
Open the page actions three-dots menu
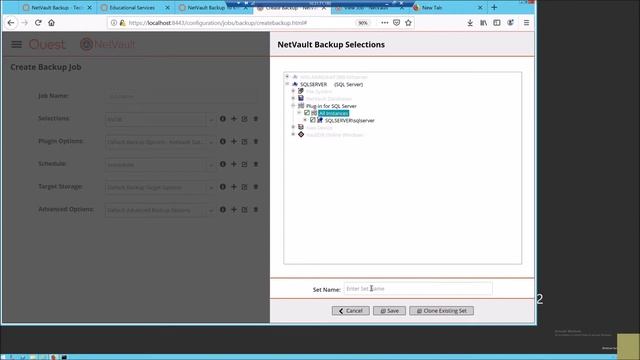click(x=384, y=23)
